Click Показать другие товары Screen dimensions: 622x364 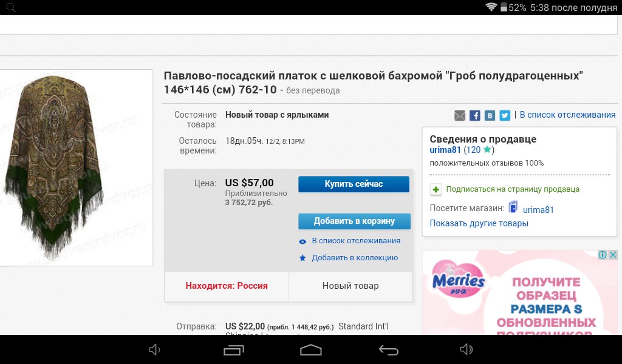click(x=479, y=223)
